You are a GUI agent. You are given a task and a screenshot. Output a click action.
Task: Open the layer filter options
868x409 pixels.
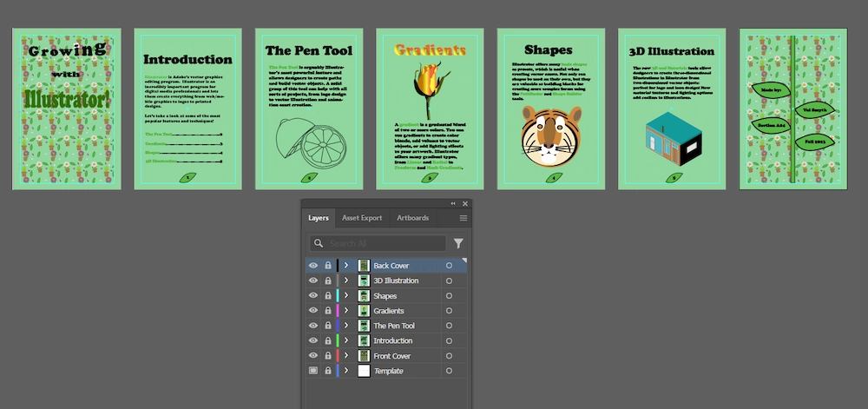458,243
